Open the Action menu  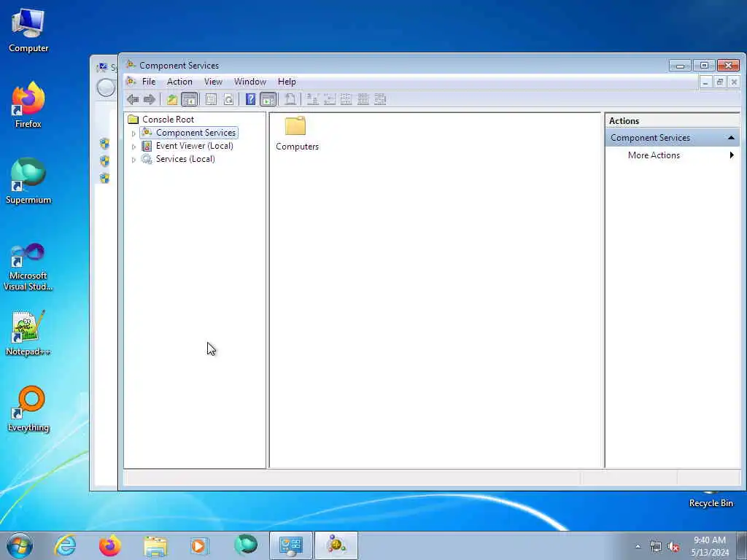point(179,82)
